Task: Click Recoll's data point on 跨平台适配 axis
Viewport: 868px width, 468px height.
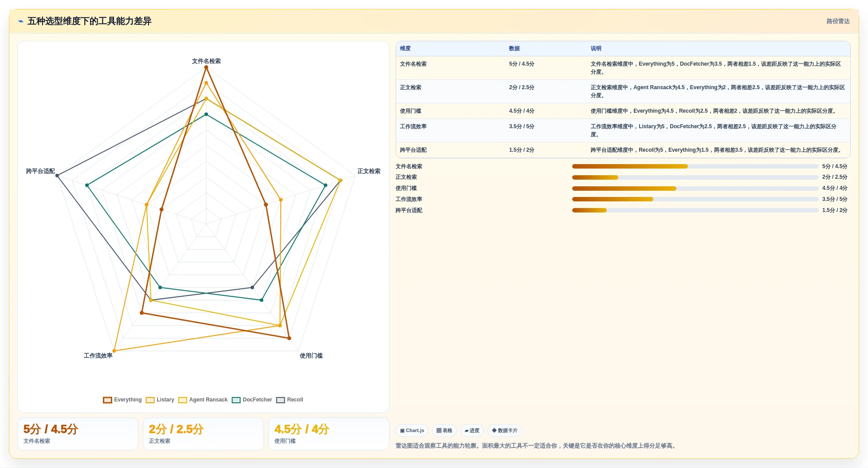Action: point(57,176)
